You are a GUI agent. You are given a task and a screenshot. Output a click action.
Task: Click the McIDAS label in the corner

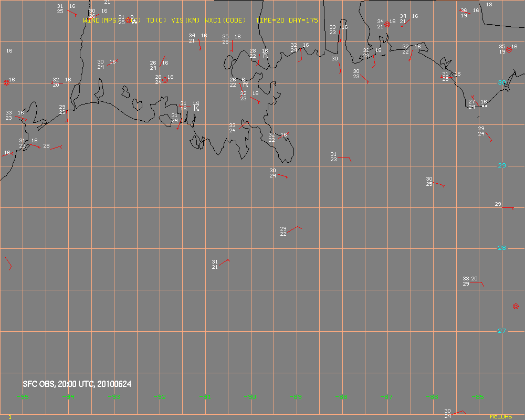[x=501, y=417]
